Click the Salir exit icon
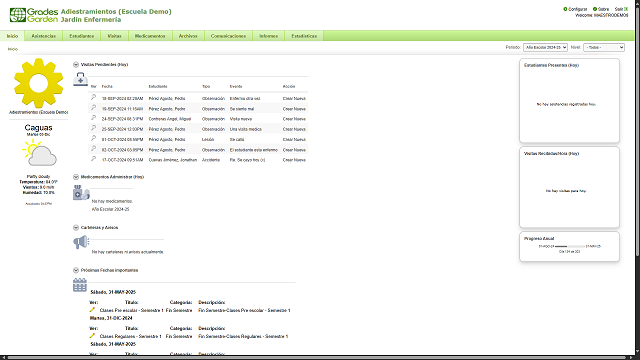This screenshot has width=640, height=360. tap(626, 9)
